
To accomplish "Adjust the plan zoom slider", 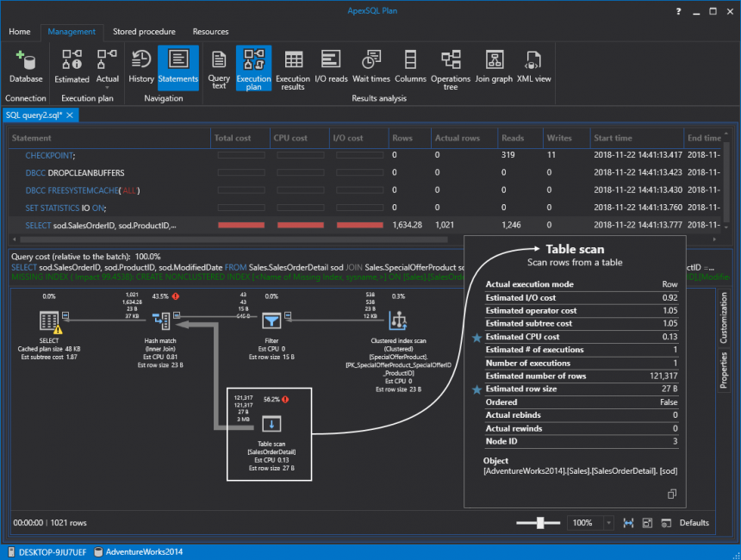I will click(540, 523).
